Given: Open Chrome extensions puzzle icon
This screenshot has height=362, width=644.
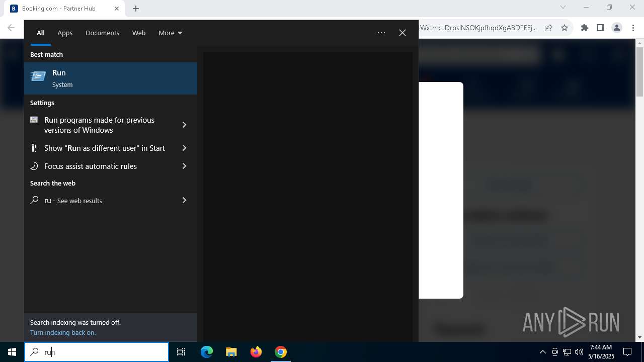Looking at the screenshot, I should [x=585, y=28].
